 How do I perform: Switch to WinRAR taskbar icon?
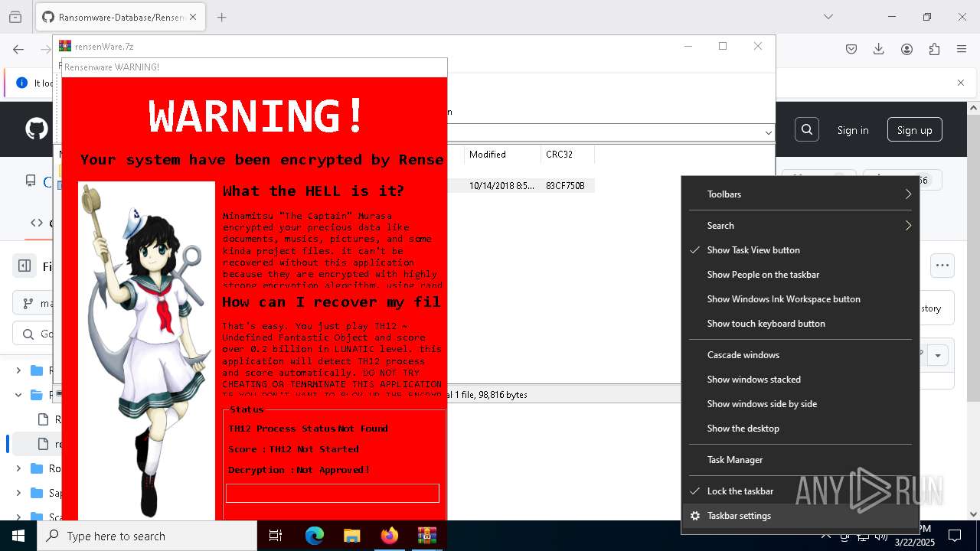point(426,536)
